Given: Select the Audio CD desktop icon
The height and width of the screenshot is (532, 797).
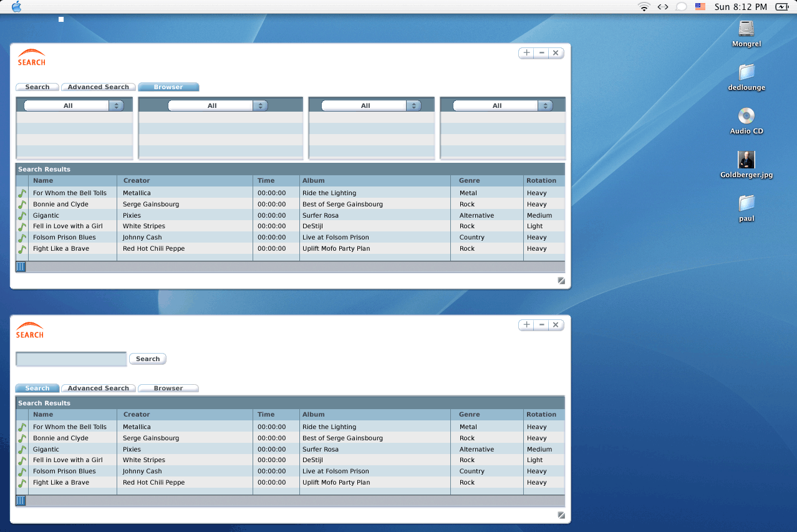Looking at the screenshot, I should [746, 116].
